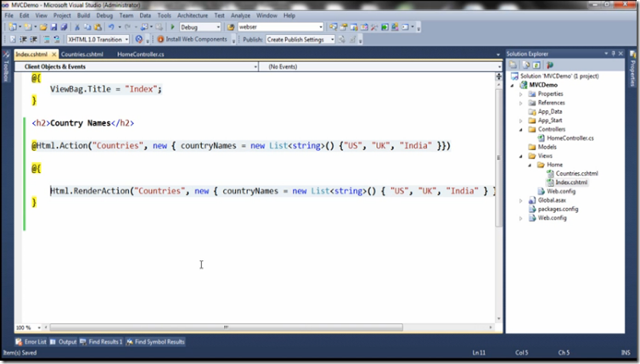Click the Find in Files icon beside webser
The width and height of the screenshot is (640, 364).
coord(231,27)
